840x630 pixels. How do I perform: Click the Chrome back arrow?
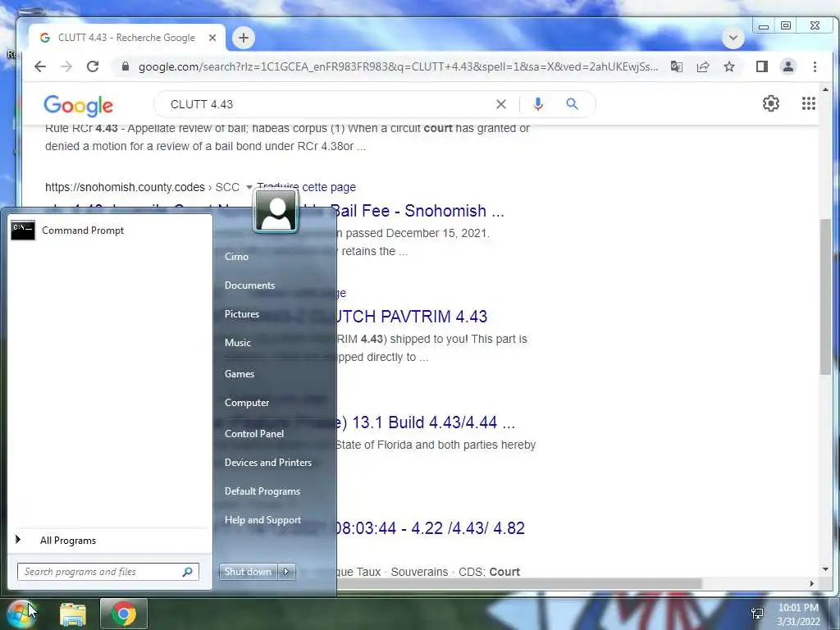coord(40,66)
